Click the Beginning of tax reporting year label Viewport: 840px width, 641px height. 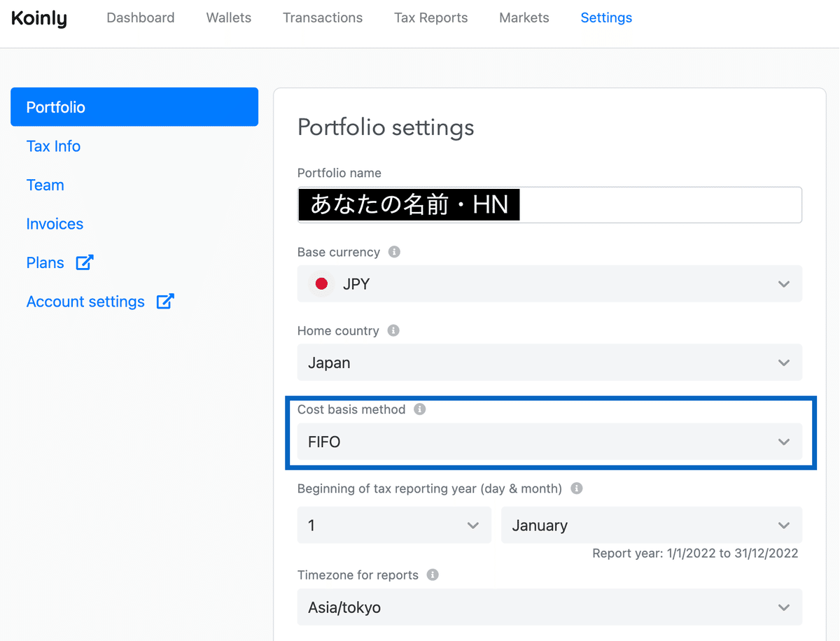pos(430,488)
